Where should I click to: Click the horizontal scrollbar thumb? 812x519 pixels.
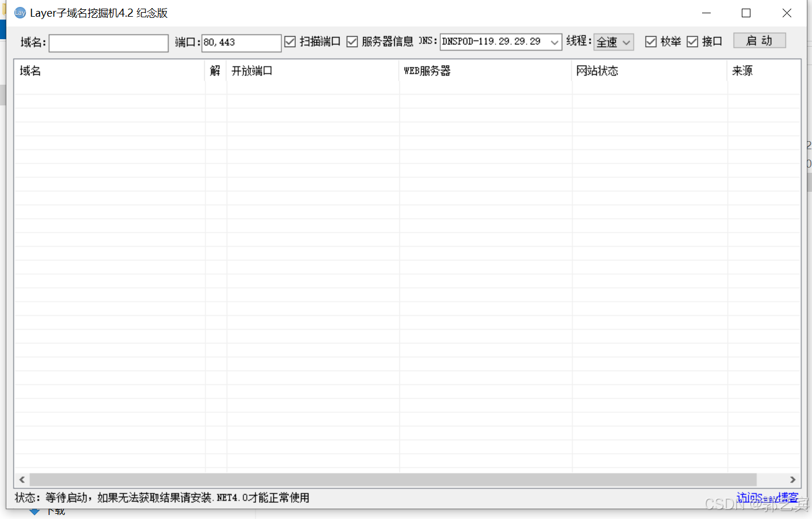pyautogui.click(x=393, y=480)
